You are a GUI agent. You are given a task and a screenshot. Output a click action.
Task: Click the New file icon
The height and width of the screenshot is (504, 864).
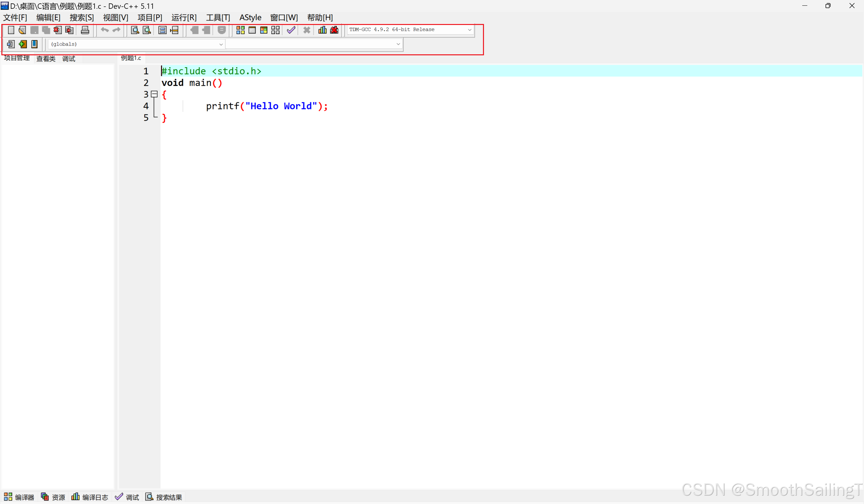[x=11, y=30]
